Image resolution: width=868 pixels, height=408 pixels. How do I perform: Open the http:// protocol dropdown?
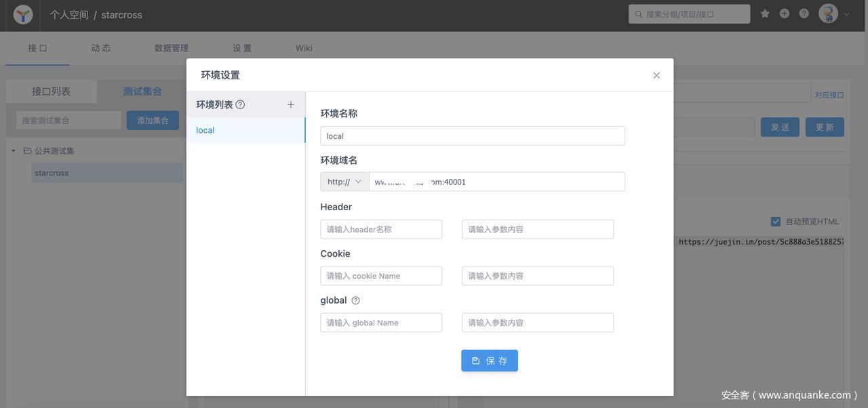[x=344, y=182]
